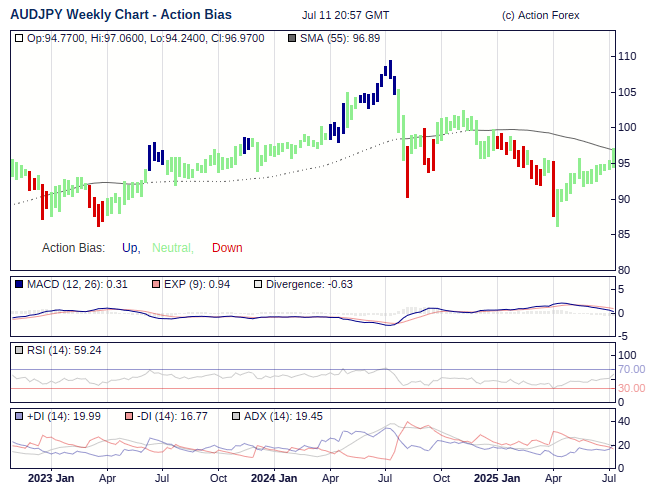Viewport: 650px width, 489px height.
Task: Select the 2025 Jan x-axis label
Action: (x=496, y=478)
